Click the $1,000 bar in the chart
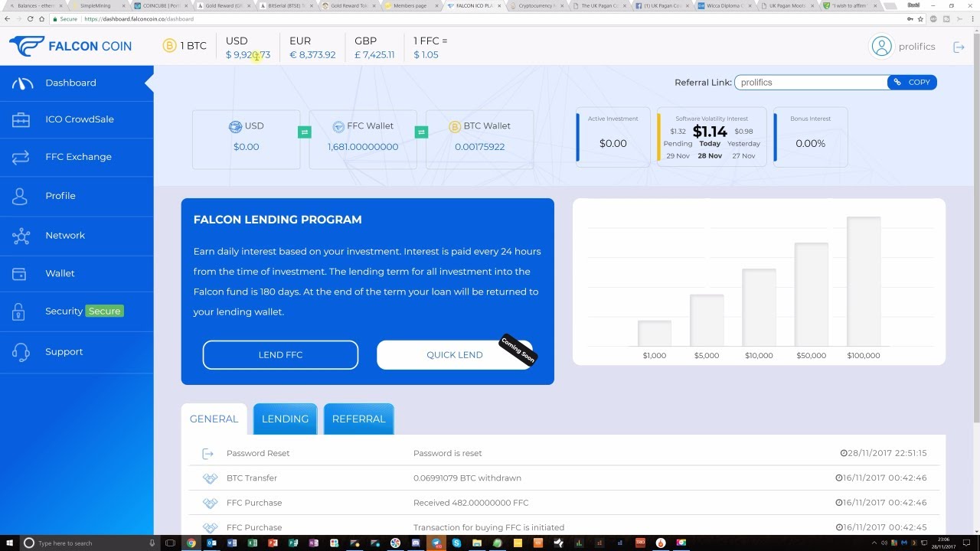The image size is (980, 551). 655,334
